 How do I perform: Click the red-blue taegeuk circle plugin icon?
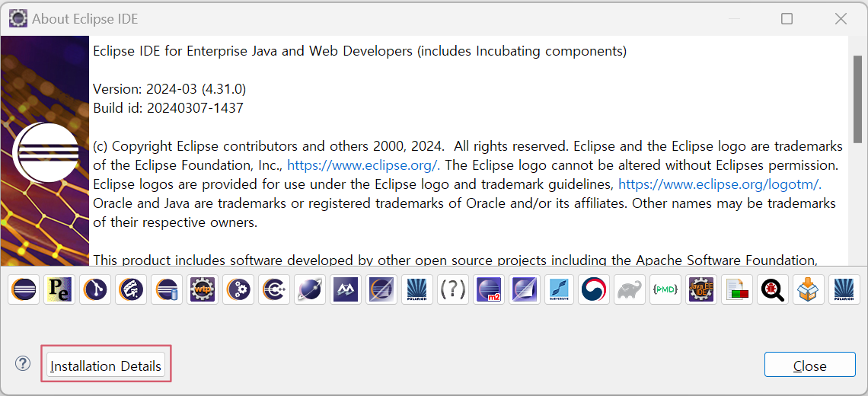[x=594, y=290]
